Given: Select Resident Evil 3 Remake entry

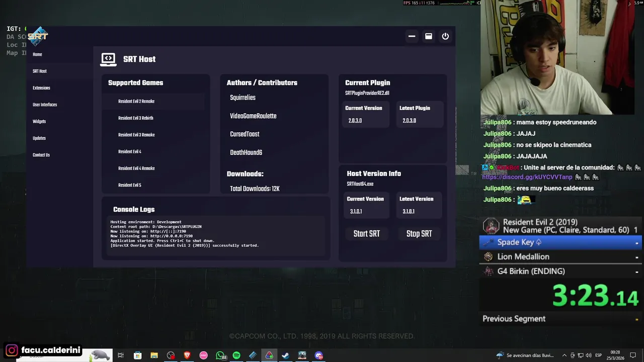Looking at the screenshot, I should point(136,135).
